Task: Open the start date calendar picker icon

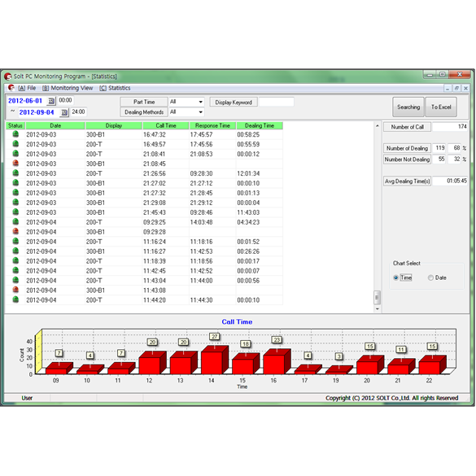Action: 51,101
